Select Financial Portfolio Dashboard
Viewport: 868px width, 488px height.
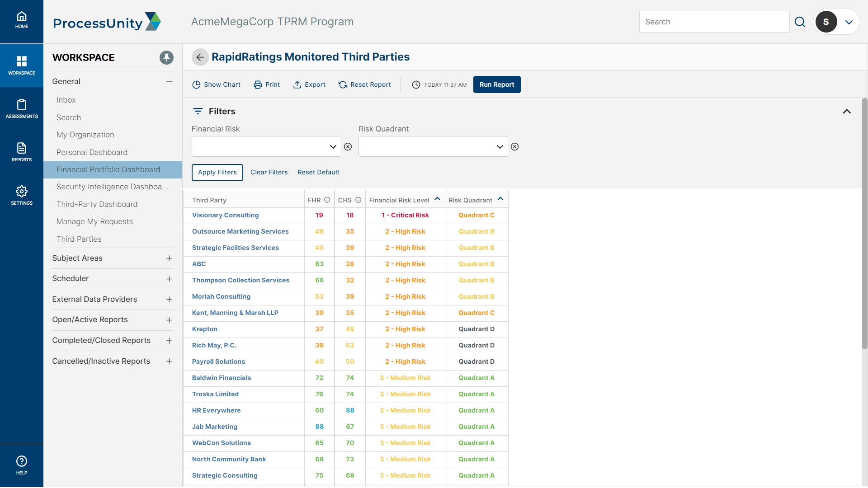113,169
